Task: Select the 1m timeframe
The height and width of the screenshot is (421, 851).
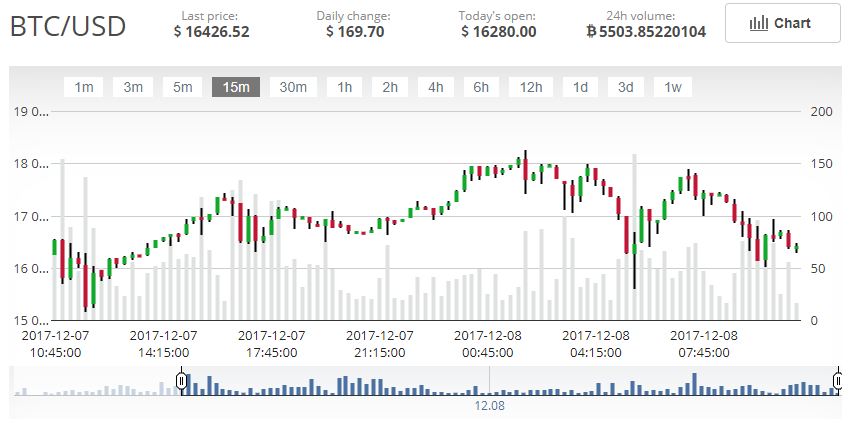Action: [84, 87]
